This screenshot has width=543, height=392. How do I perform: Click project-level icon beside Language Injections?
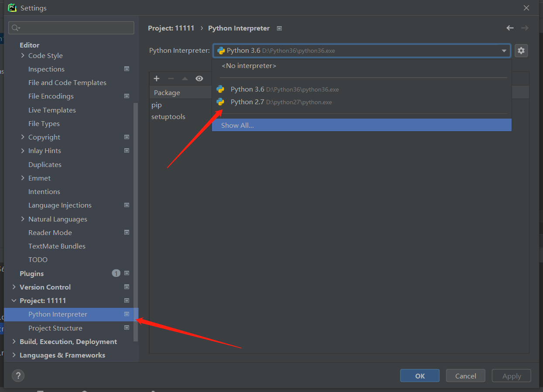pyautogui.click(x=126, y=205)
